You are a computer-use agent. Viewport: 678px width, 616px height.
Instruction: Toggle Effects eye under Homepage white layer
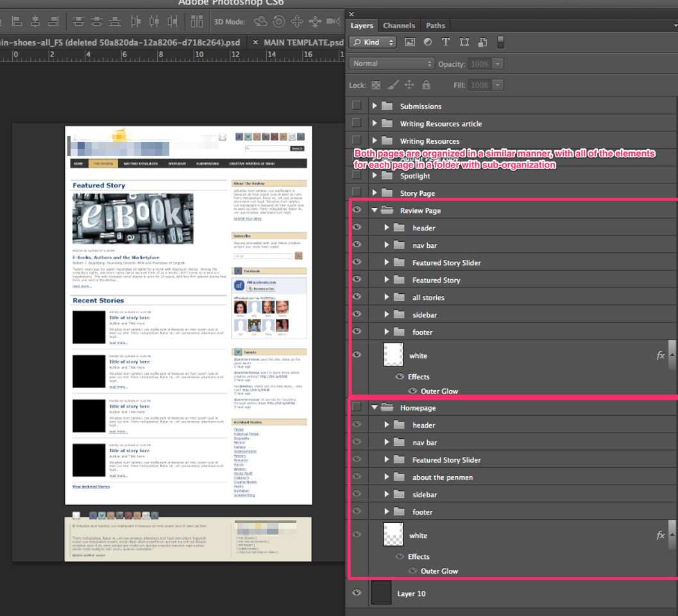[x=400, y=556]
